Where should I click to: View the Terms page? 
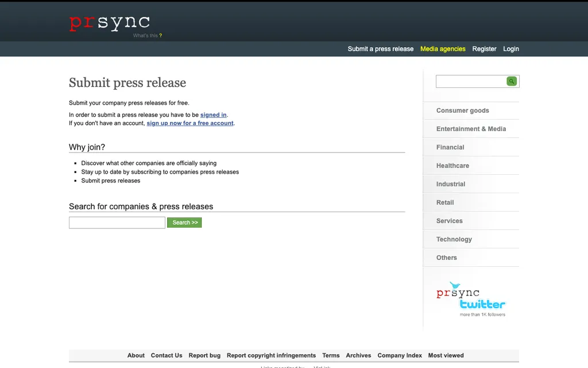331,355
